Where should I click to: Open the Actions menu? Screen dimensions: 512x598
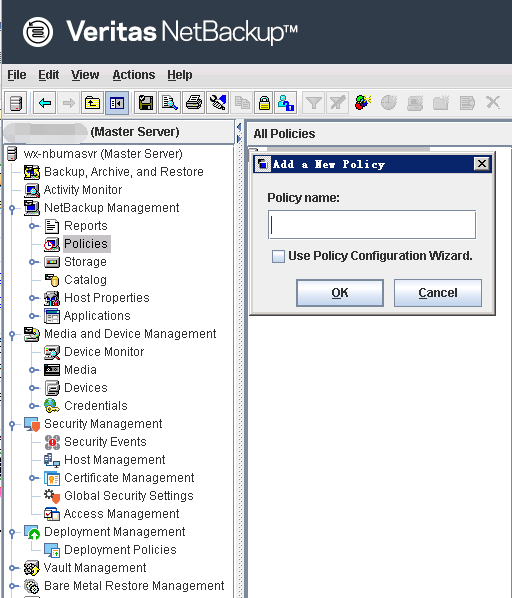click(x=134, y=75)
